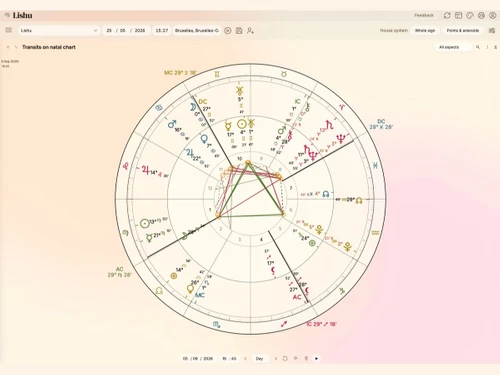500x375 pixels.
Task: Go back with the left arrow near title
Action: (8, 47)
